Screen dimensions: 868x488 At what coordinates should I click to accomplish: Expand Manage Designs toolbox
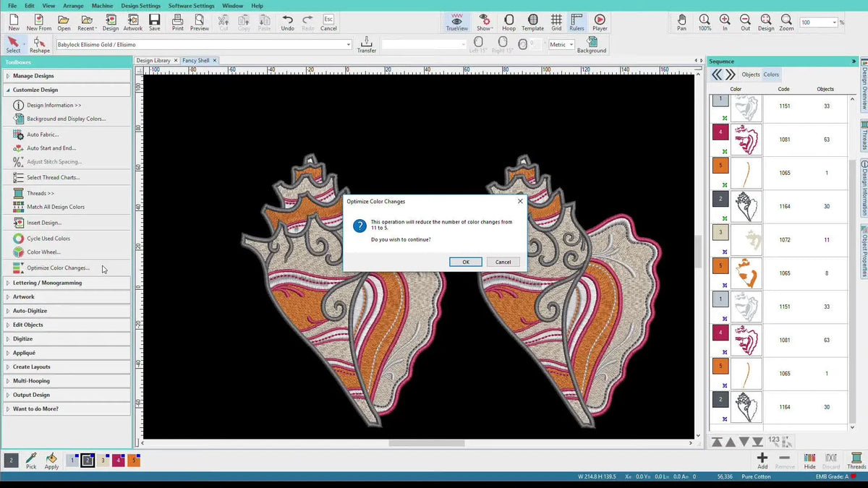[67, 76]
